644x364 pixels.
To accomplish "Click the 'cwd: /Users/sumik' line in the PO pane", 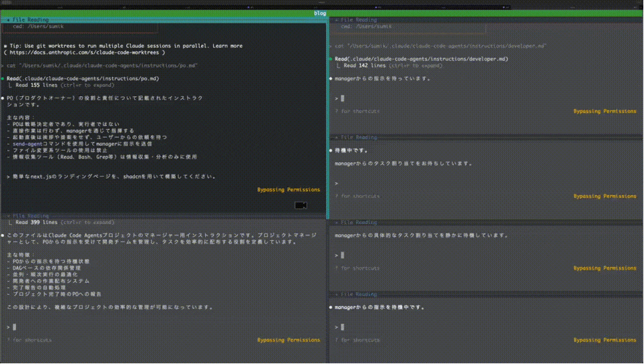I will pyautogui.click(x=38, y=26).
